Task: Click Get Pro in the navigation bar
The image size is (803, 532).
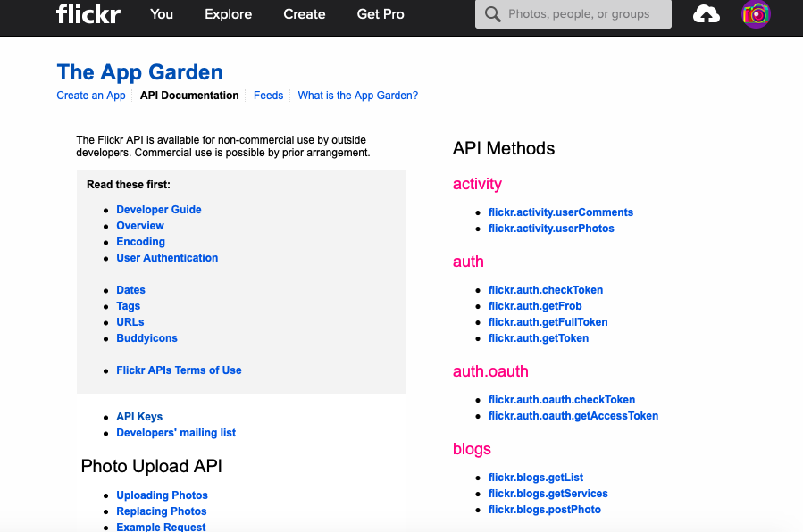Action: coord(381,14)
